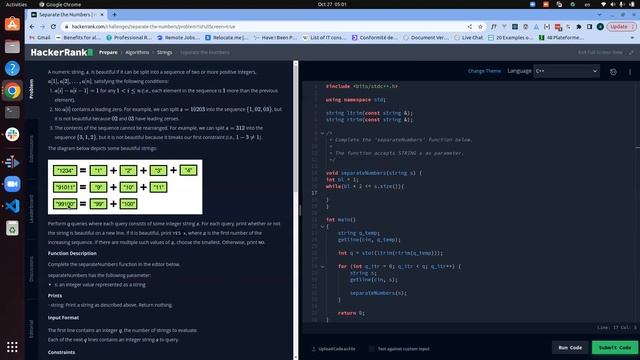
Task: Open the Chrome profile avatar
Action: tap(600, 27)
